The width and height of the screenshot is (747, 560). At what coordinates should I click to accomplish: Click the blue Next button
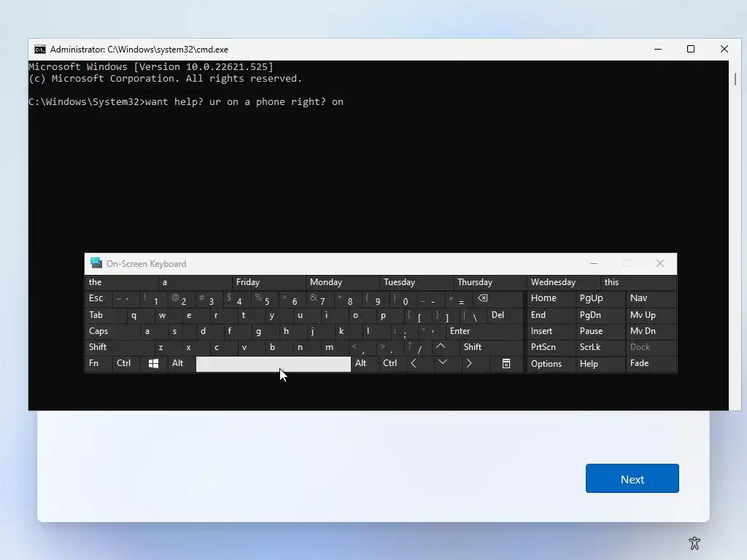pyautogui.click(x=632, y=478)
